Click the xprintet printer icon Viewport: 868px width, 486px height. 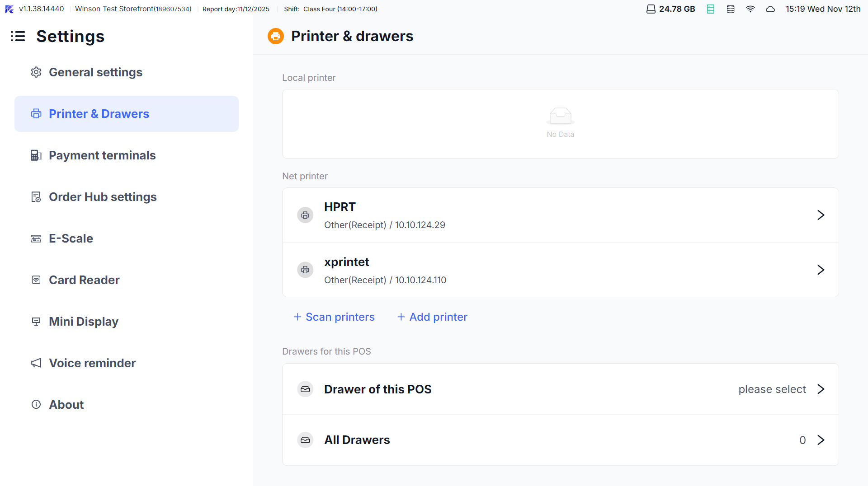[305, 270]
